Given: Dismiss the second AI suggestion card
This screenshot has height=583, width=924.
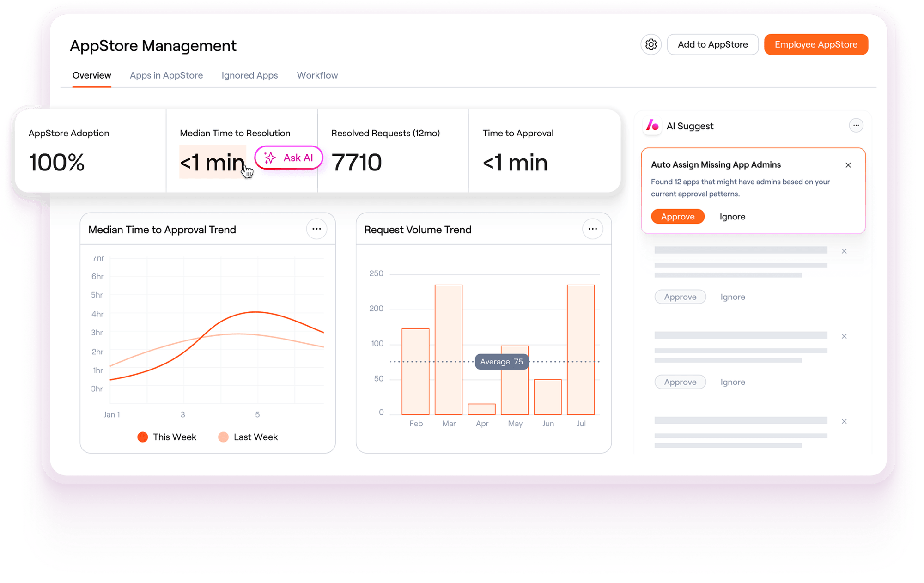Looking at the screenshot, I should pos(844,251).
